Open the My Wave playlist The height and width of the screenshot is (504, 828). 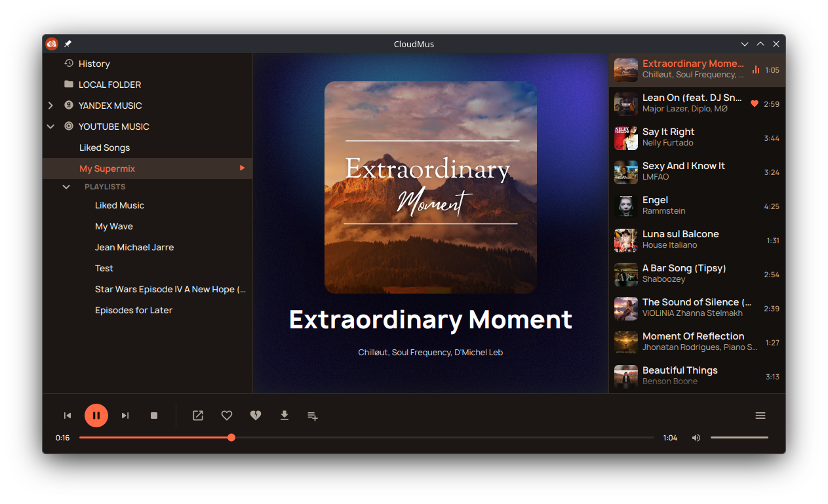148,226
